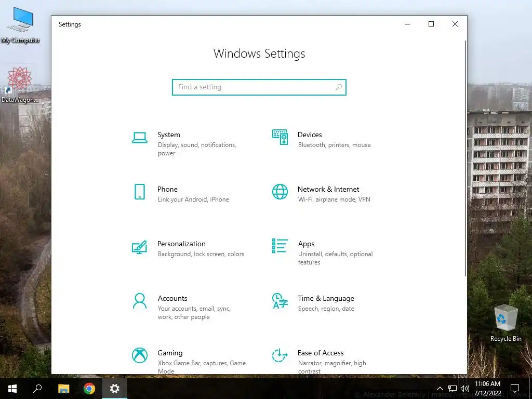
Task: Click the Settings gear taskbar button
Action: tap(115, 389)
